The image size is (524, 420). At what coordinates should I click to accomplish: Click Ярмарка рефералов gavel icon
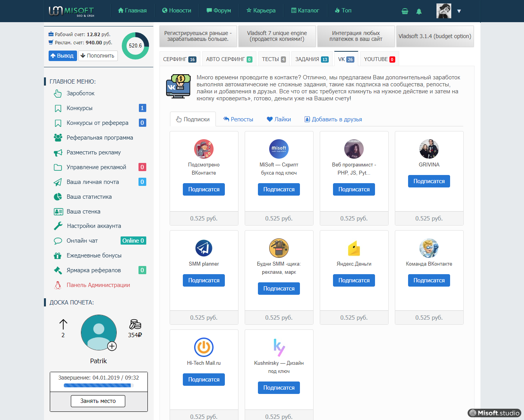58,270
